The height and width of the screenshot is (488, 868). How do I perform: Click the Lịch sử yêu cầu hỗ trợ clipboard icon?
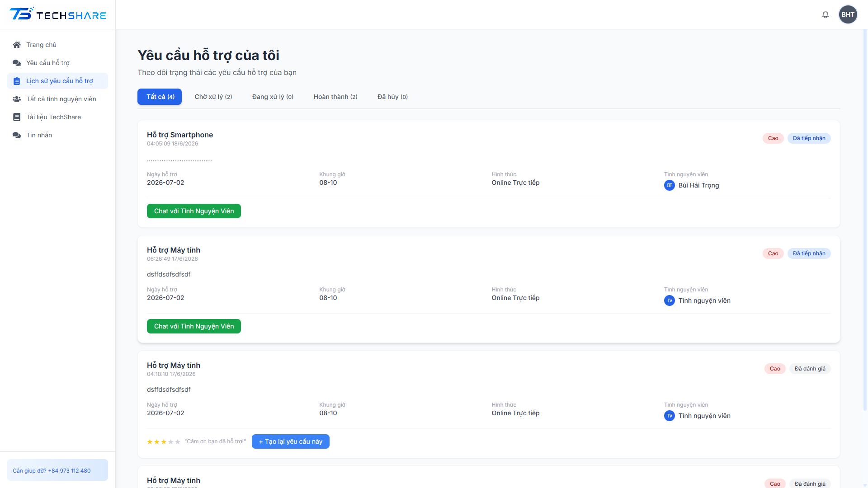(x=17, y=81)
